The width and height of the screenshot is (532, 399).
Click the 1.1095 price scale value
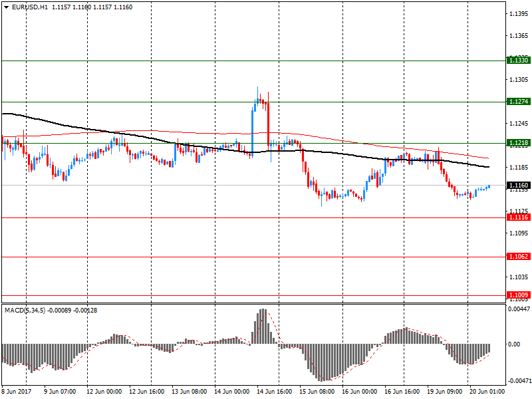[519, 233]
